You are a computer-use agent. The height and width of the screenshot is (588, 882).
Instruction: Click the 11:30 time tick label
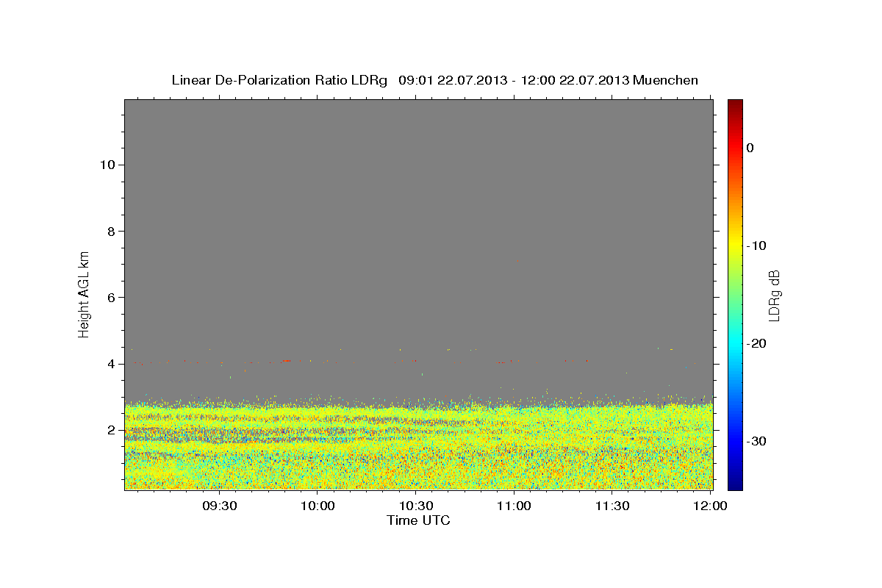click(612, 506)
